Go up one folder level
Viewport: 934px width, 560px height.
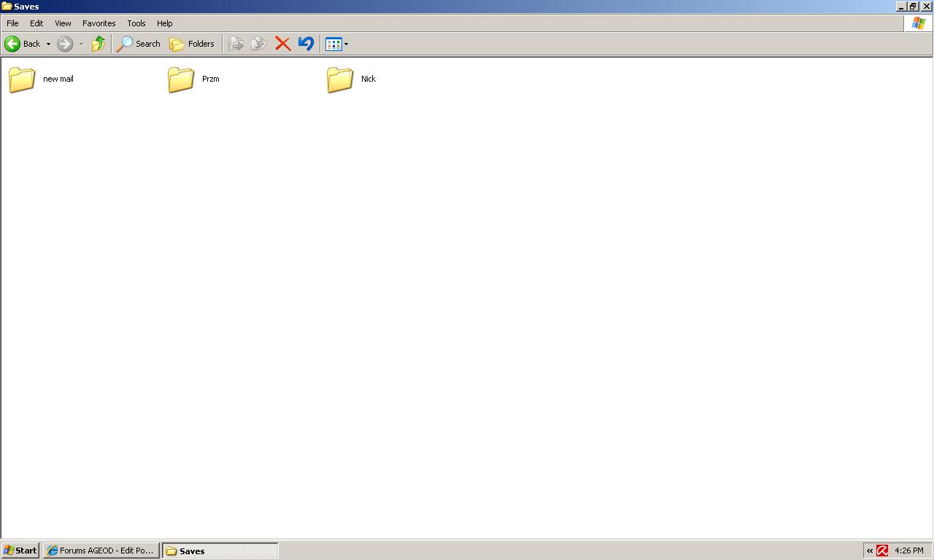[x=98, y=44]
